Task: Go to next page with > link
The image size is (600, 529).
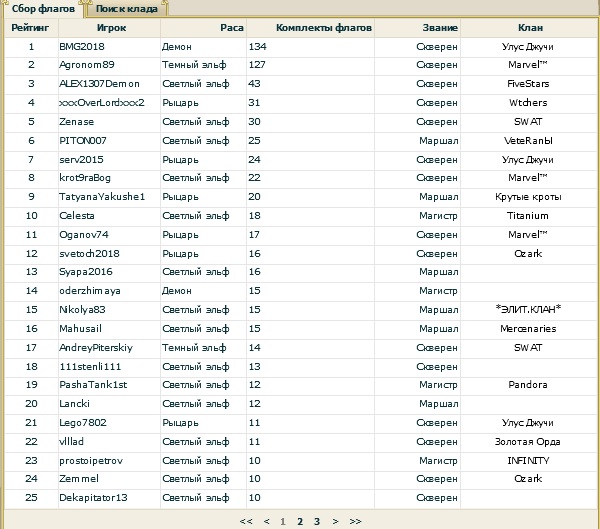Action: point(335,521)
